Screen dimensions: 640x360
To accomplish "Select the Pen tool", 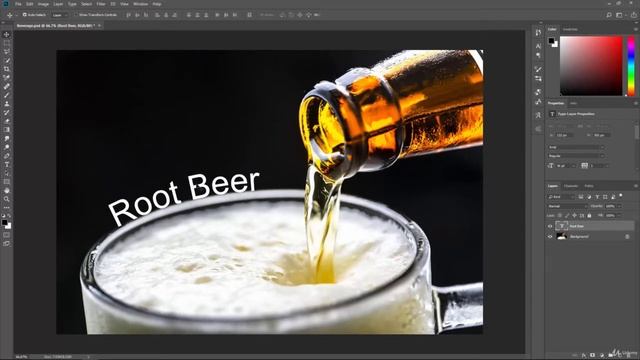I will (x=7, y=156).
